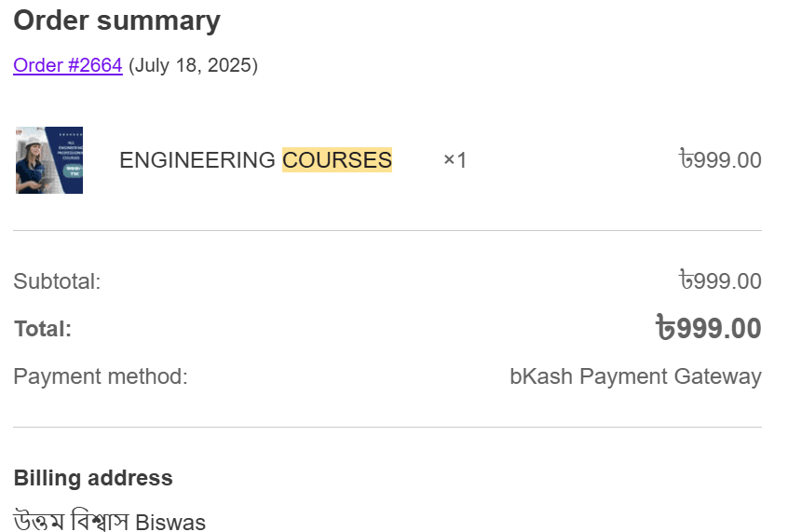Click the Order summary heading
The height and width of the screenshot is (532, 788).
(116, 20)
